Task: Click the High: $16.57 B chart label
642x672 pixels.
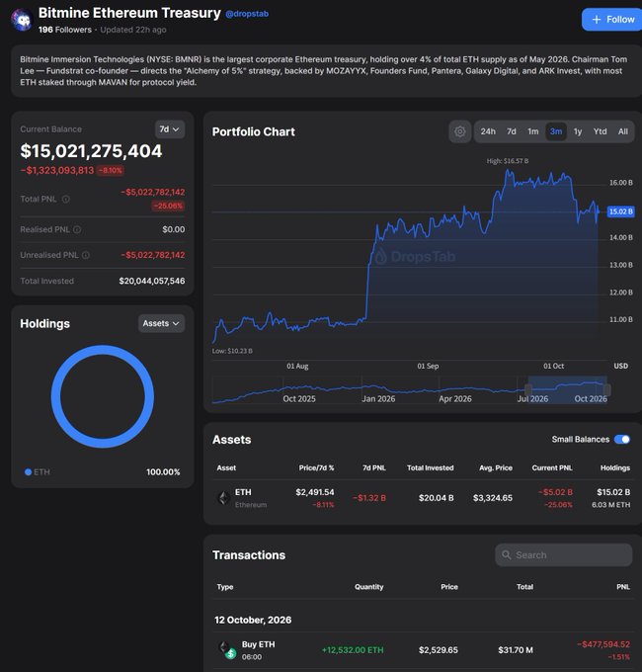Action: [508, 161]
